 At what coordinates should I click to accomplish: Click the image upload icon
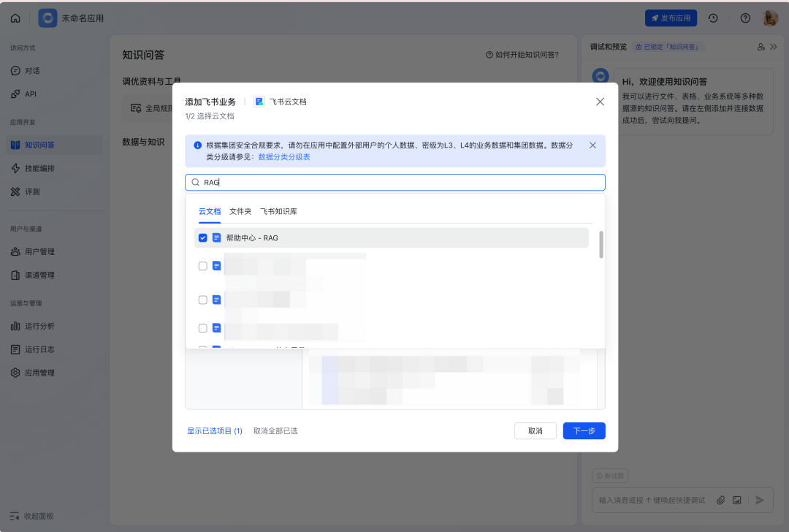point(736,501)
